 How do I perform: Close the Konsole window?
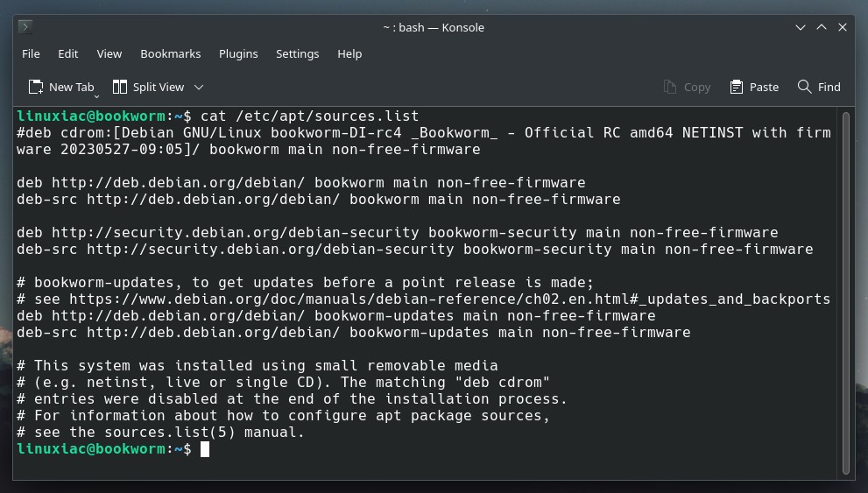pyautogui.click(x=843, y=27)
